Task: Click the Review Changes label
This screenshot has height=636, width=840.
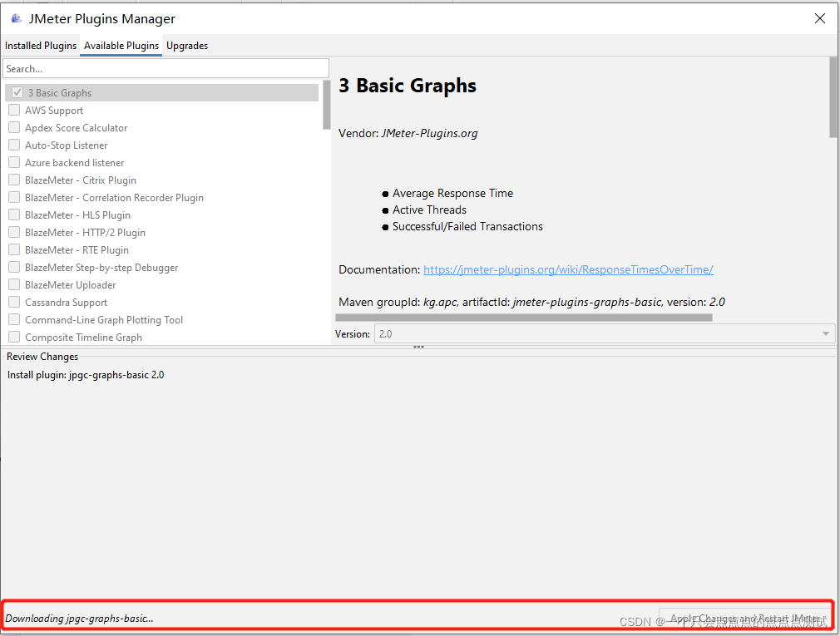Action: [x=42, y=357]
